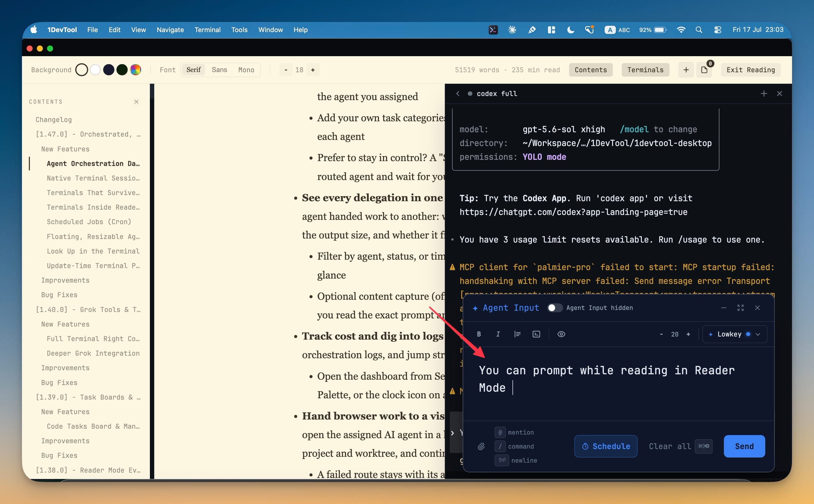The width and height of the screenshot is (814, 504).
Task: Select the Serif font option
Action: point(193,70)
